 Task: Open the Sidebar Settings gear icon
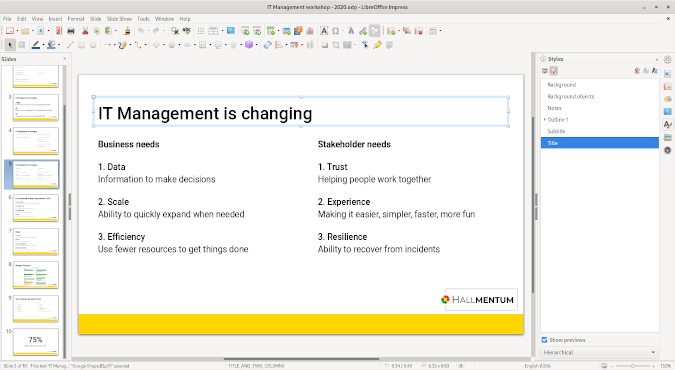[x=668, y=59]
